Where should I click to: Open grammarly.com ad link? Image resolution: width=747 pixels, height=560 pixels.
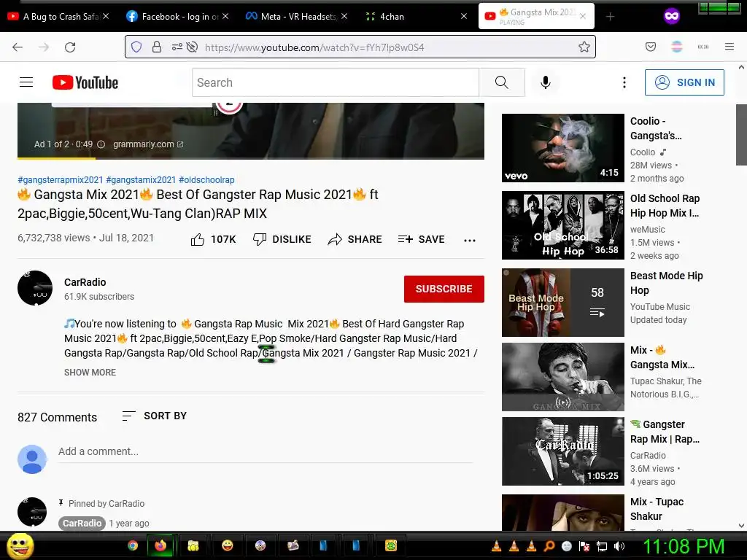tap(147, 144)
